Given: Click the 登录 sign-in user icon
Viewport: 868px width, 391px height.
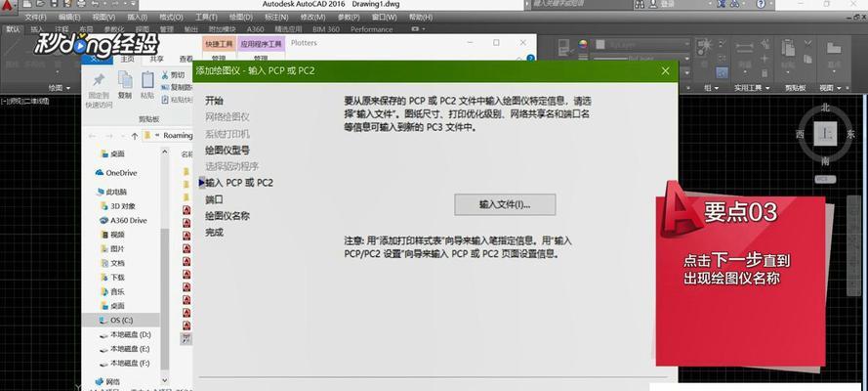Looking at the screenshot, I should [654, 4].
